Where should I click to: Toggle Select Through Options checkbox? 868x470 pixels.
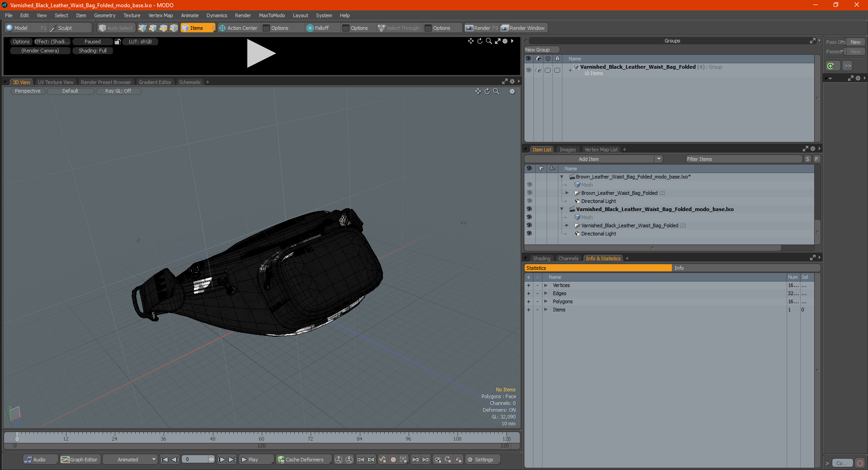click(429, 28)
